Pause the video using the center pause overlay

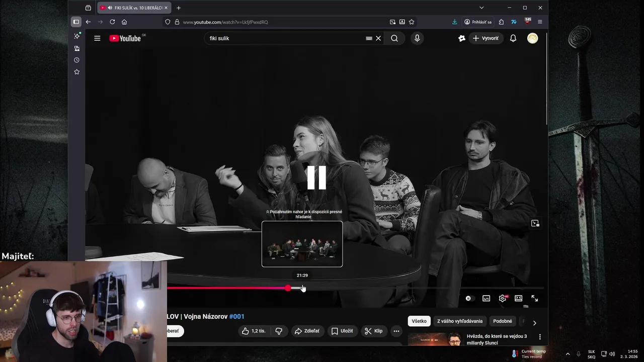[x=316, y=177]
